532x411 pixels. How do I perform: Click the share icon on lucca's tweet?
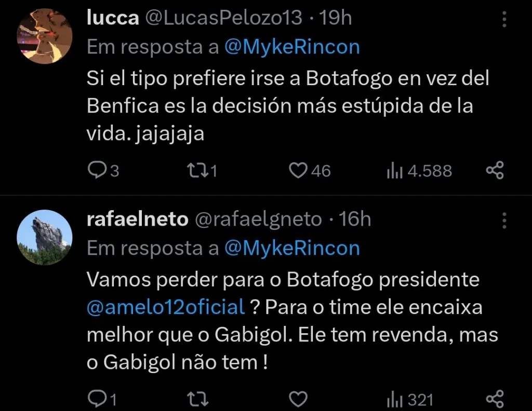pyautogui.click(x=494, y=170)
